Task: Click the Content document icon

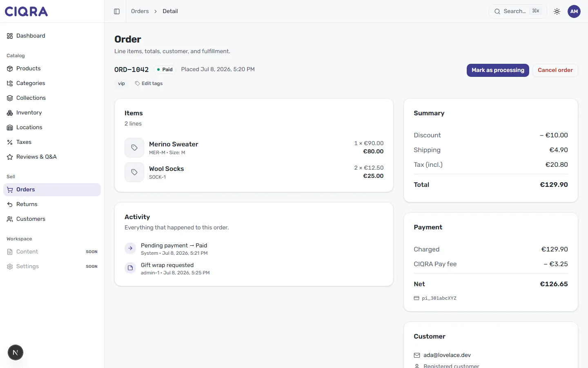Action: coord(10,252)
